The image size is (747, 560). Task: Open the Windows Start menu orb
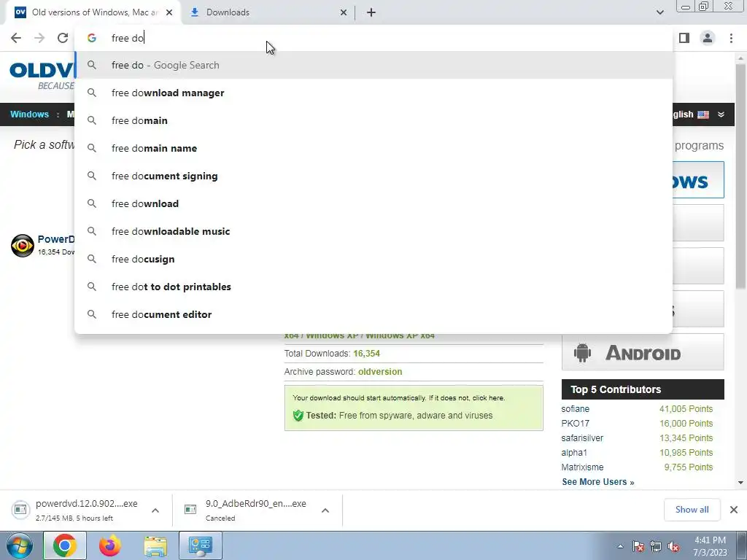click(19, 545)
